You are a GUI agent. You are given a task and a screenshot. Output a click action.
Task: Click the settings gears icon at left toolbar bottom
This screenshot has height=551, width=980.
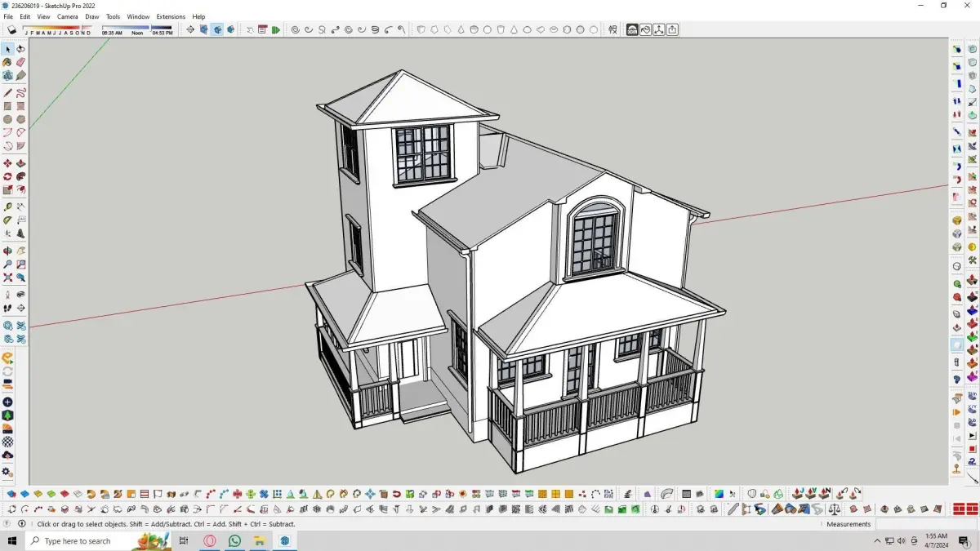(7, 472)
